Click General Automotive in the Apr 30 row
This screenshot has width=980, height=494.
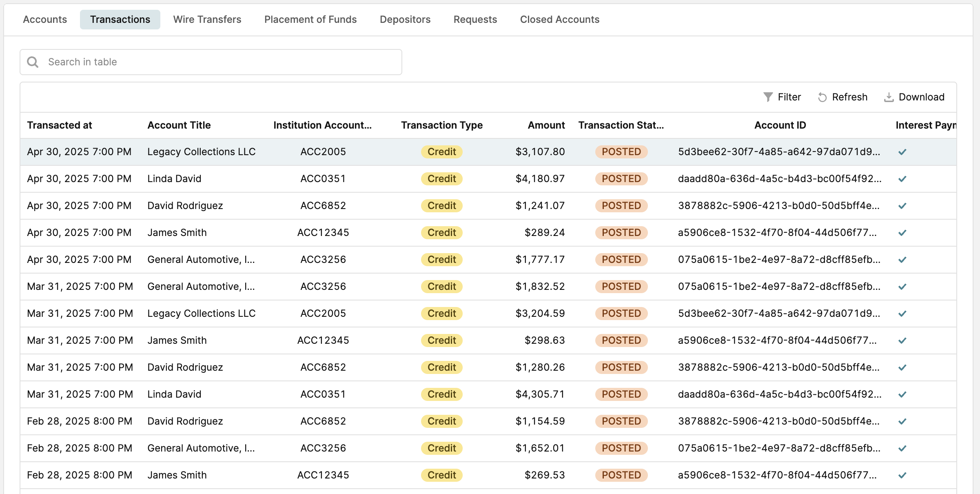201,260
